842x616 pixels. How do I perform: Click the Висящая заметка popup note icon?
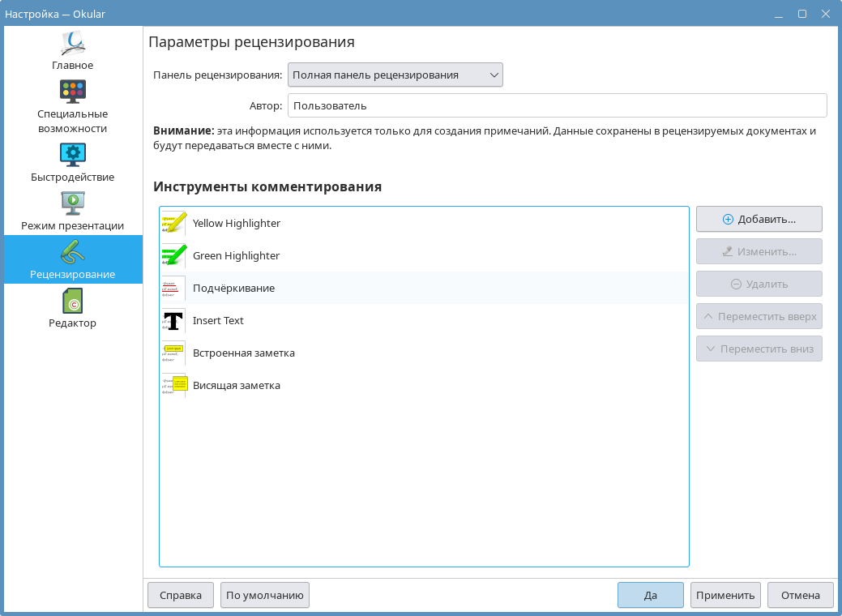[174, 385]
